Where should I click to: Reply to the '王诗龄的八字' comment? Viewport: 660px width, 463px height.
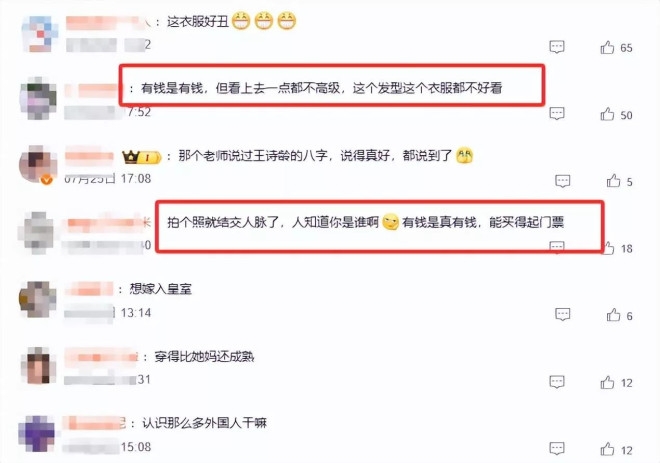tap(563, 181)
